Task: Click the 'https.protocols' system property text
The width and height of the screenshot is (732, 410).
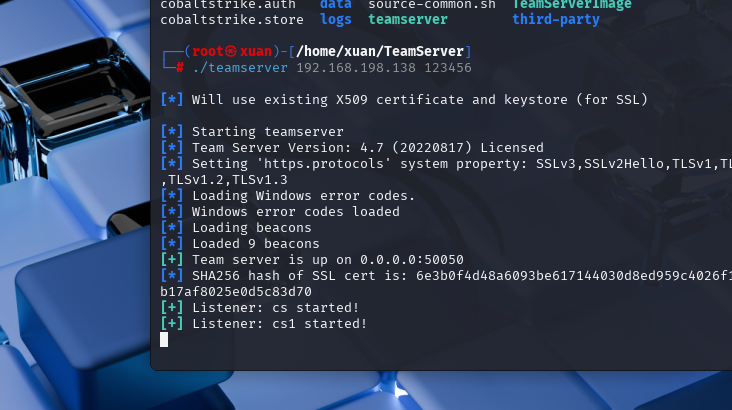Action: click(x=324, y=163)
